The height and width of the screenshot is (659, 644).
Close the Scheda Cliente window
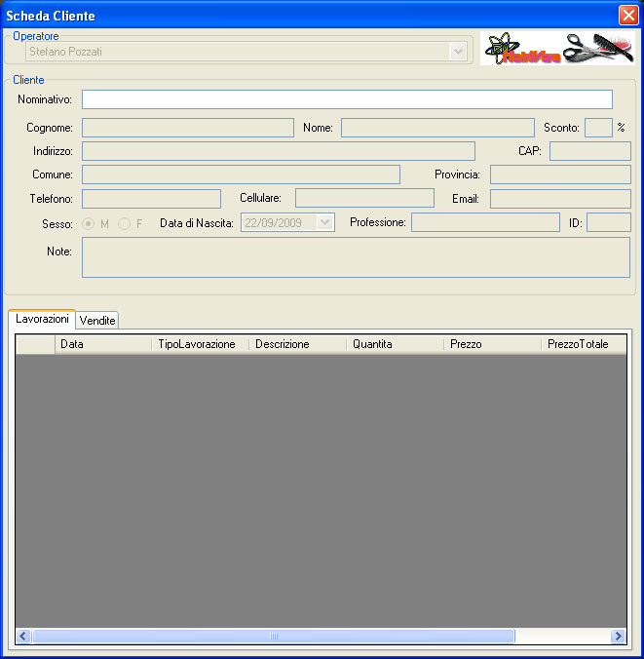[628, 16]
